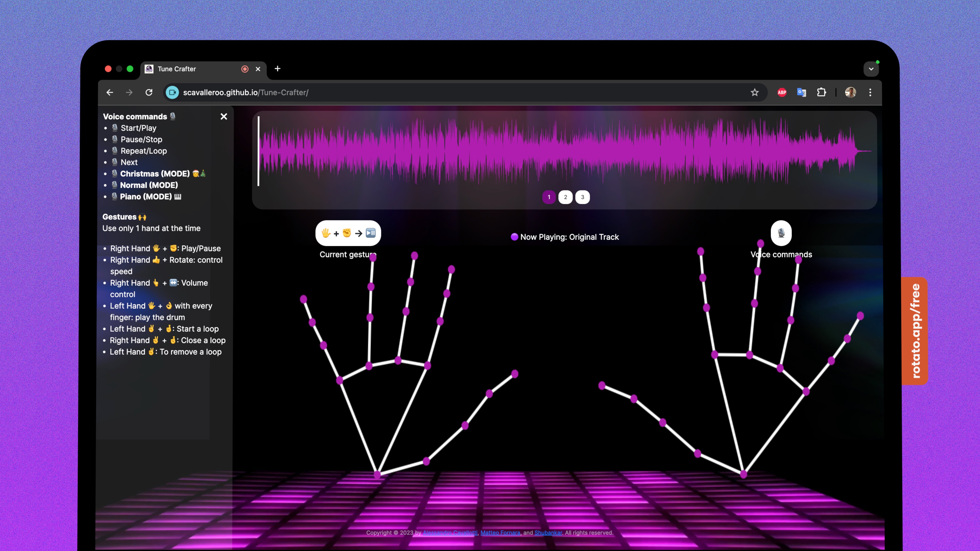980x551 pixels.
Task: Click the camera site permission icon in the address bar
Action: (x=172, y=92)
